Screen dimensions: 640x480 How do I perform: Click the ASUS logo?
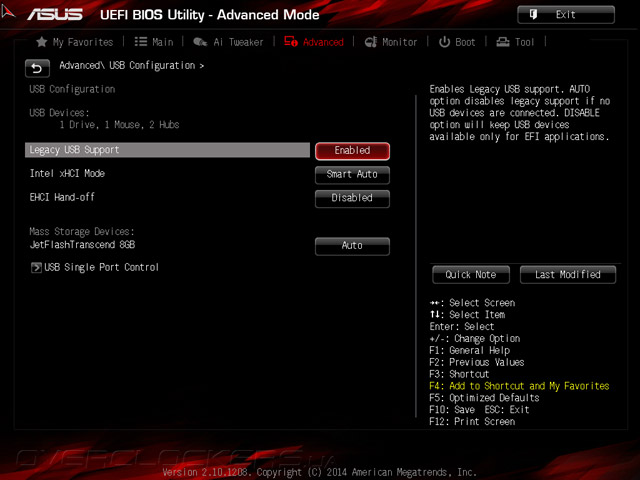click(55, 15)
